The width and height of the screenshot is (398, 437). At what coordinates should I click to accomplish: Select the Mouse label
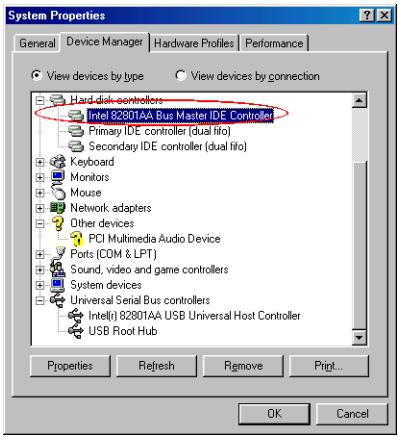point(86,193)
